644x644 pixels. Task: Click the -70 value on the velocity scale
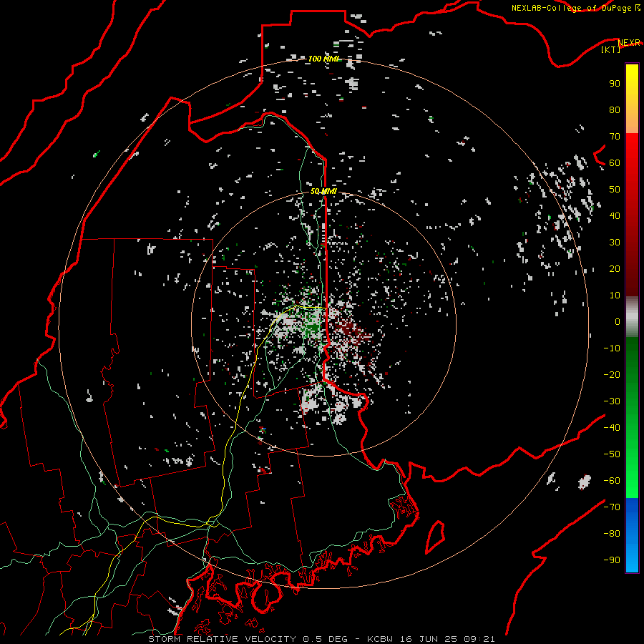click(612, 507)
